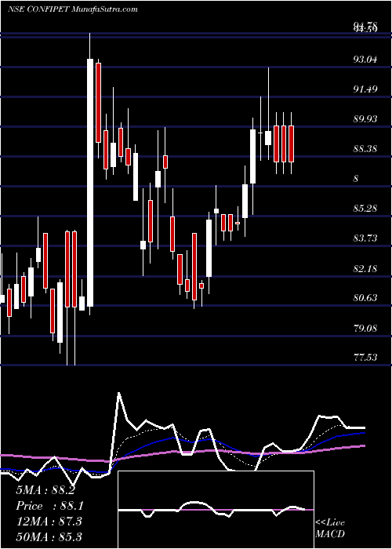The height and width of the screenshot is (549, 392).
Task: Click the 85.28 price axis label
Action: click(365, 209)
